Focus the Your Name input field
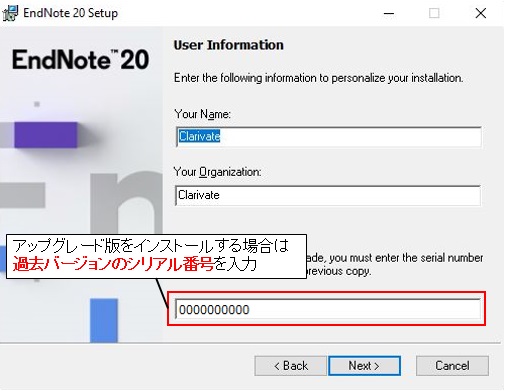The height and width of the screenshot is (391, 505). pyautogui.click(x=328, y=137)
